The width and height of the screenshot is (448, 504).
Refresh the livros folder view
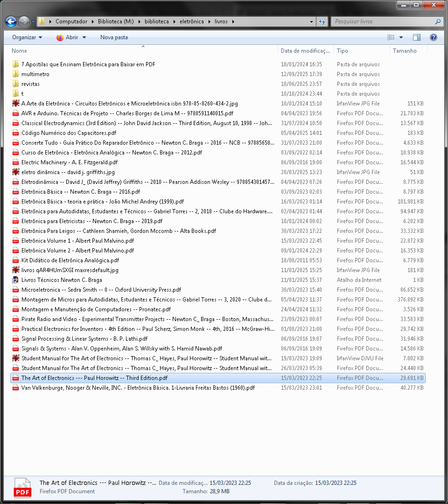pos(322,21)
